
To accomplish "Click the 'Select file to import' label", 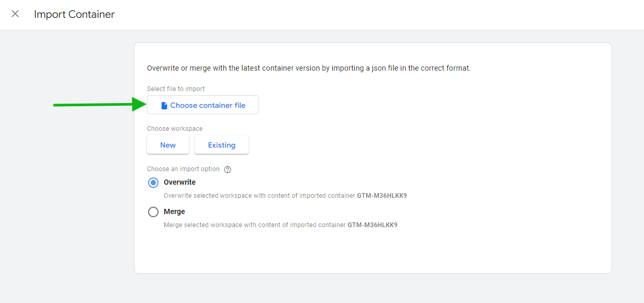I will [x=176, y=89].
